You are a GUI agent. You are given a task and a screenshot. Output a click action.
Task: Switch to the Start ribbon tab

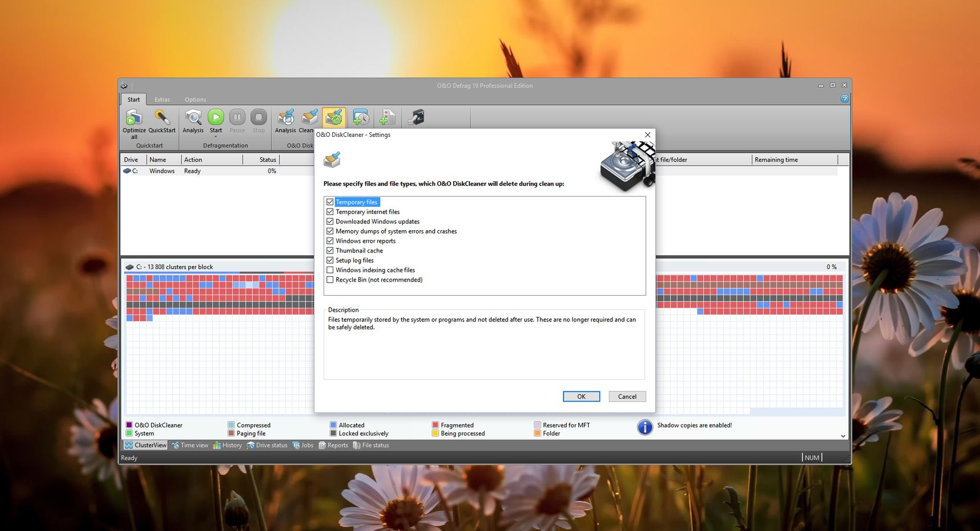(134, 99)
